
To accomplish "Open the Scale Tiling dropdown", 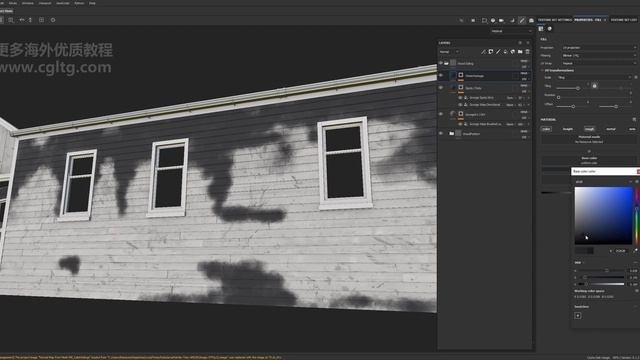I will click(x=594, y=77).
